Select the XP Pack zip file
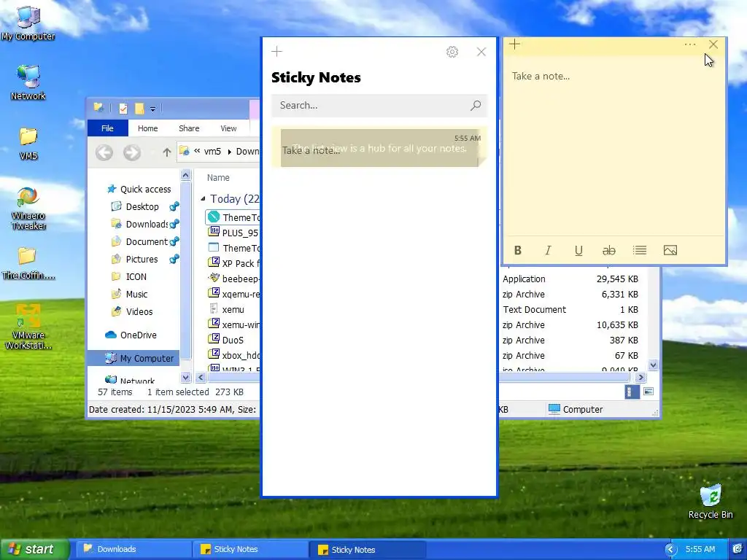Viewport: 747px width, 560px height. point(234,263)
